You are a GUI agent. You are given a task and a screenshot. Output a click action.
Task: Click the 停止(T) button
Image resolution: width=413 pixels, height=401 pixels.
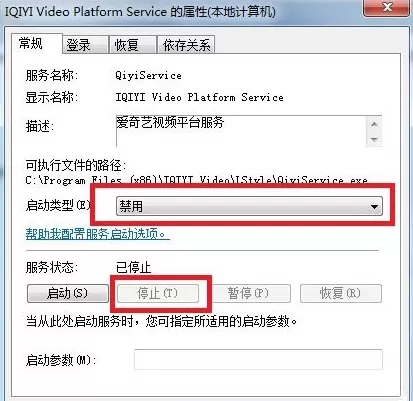158,293
